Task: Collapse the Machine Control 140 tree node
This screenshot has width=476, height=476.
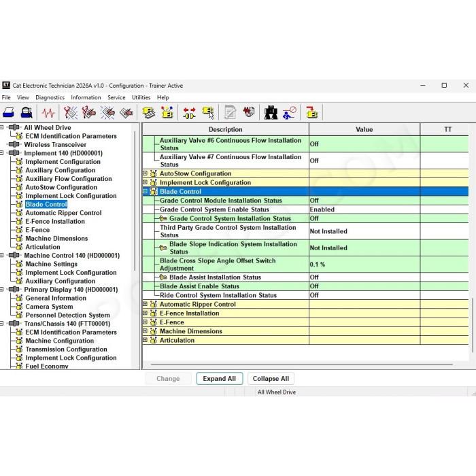Action: tap(2, 255)
